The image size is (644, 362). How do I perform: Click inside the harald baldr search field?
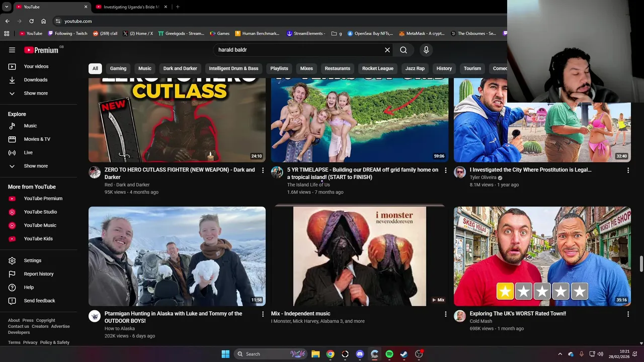click(297, 50)
